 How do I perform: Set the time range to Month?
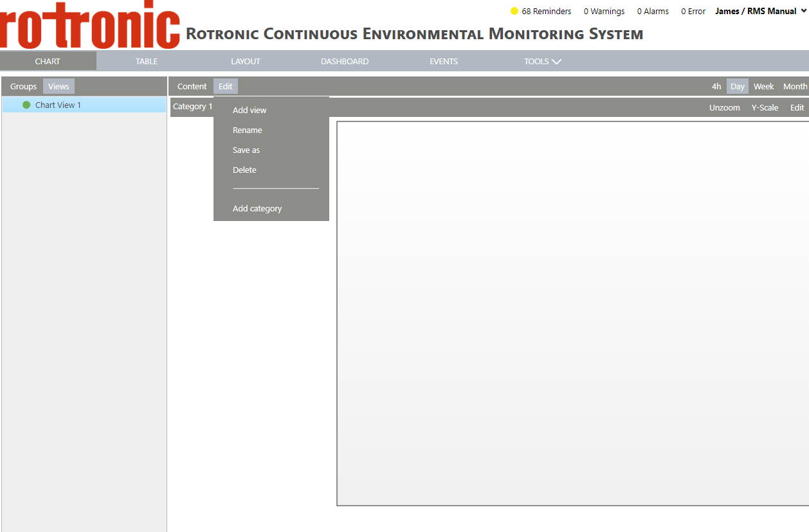(x=795, y=86)
